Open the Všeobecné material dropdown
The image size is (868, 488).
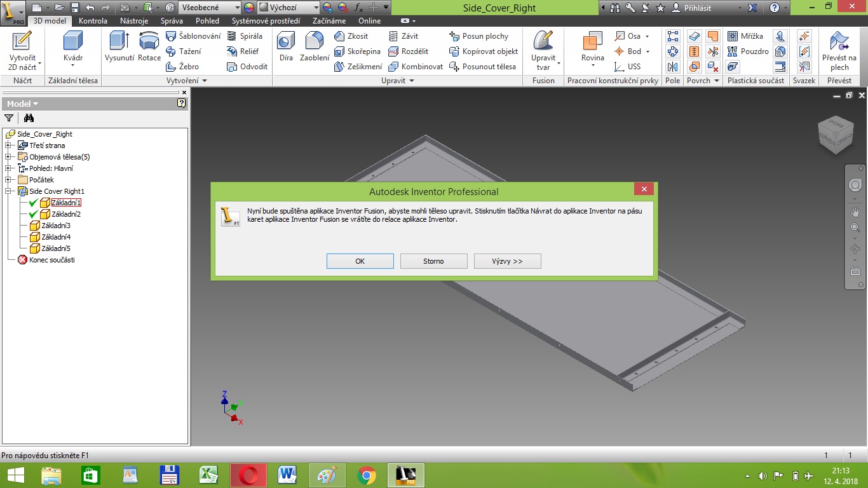(x=210, y=8)
